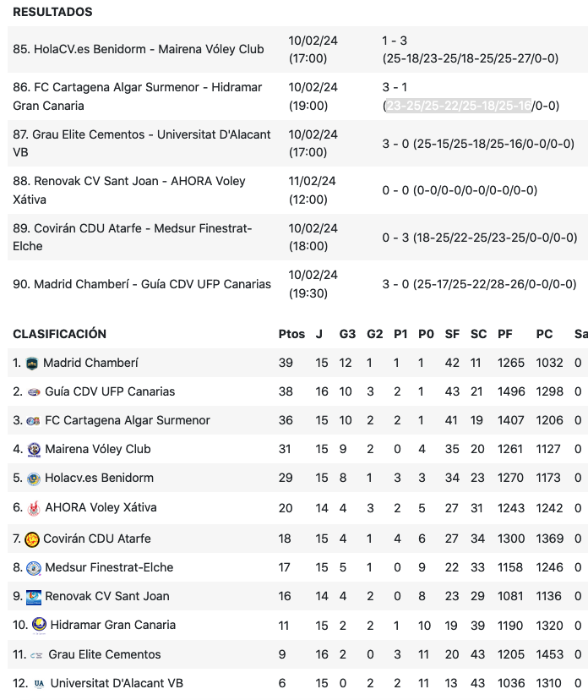Viewport: 588px width, 700px height.
Task: Click FC Cartagena Algar Surmenor's team crest
Action: [33, 421]
